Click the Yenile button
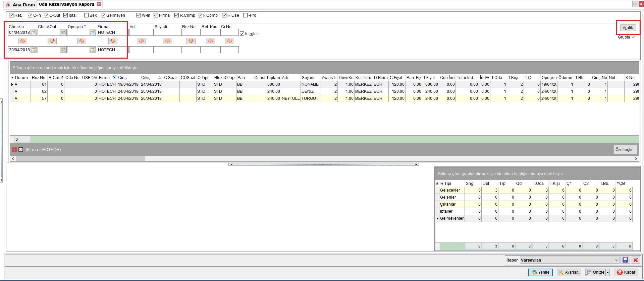Image resolution: width=644 pixels, height=281 pixels. click(x=540, y=272)
